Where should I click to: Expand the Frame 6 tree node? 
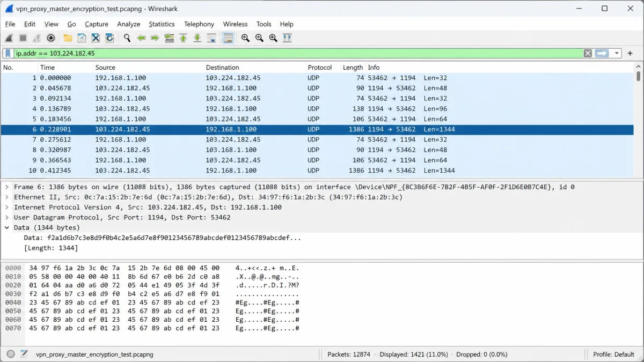click(7, 187)
